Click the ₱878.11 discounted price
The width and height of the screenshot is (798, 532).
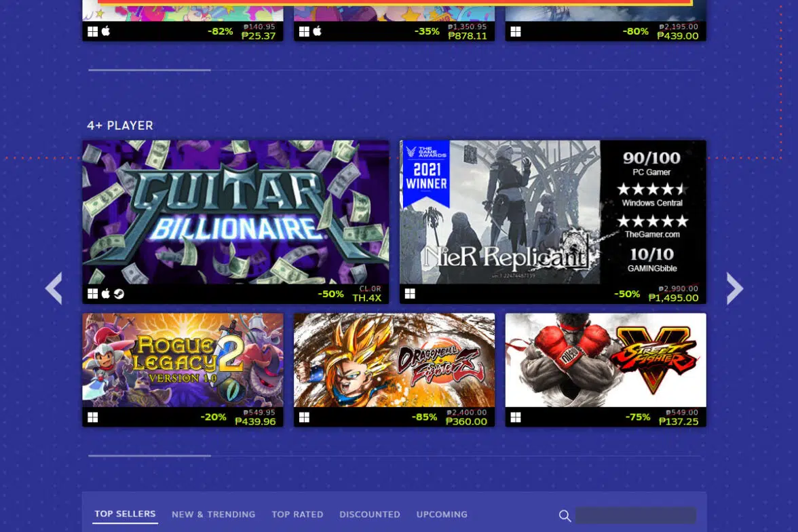pyautogui.click(x=467, y=36)
